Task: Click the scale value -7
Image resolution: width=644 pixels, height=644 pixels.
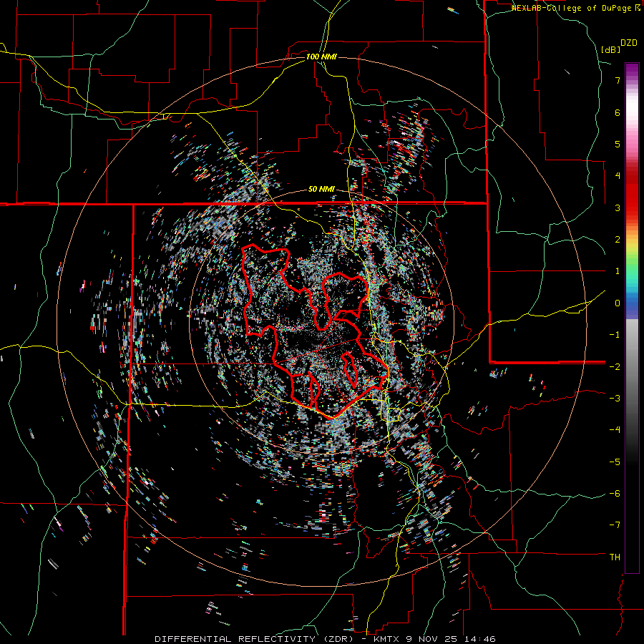Action: coord(615,525)
